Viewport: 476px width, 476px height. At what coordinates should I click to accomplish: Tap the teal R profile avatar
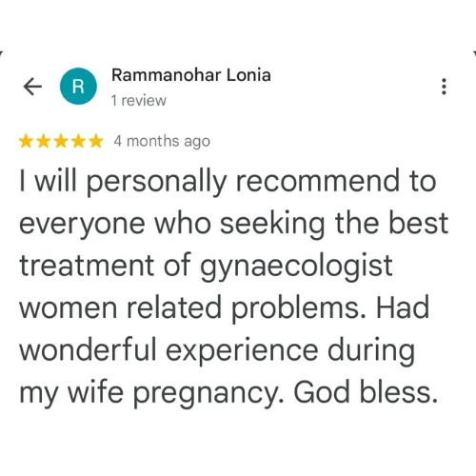(78, 87)
